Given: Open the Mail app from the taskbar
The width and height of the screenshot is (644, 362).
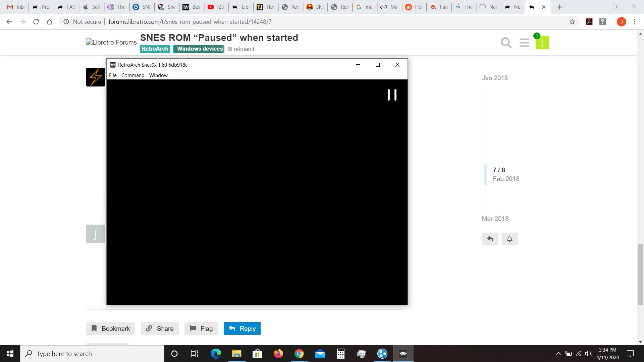Looking at the screenshot, I should point(320,354).
